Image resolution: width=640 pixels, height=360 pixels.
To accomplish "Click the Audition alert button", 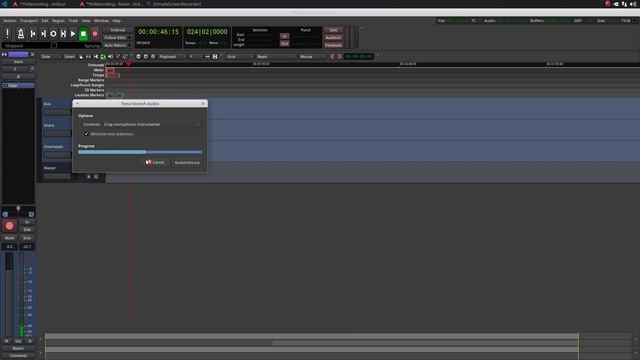I will pyautogui.click(x=333, y=38).
